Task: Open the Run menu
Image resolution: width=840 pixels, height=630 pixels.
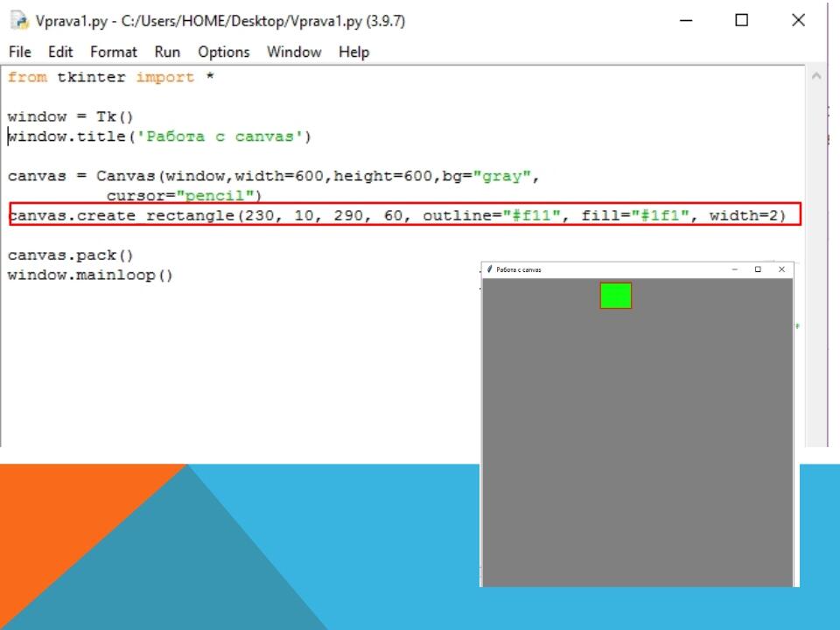Action: [167, 52]
